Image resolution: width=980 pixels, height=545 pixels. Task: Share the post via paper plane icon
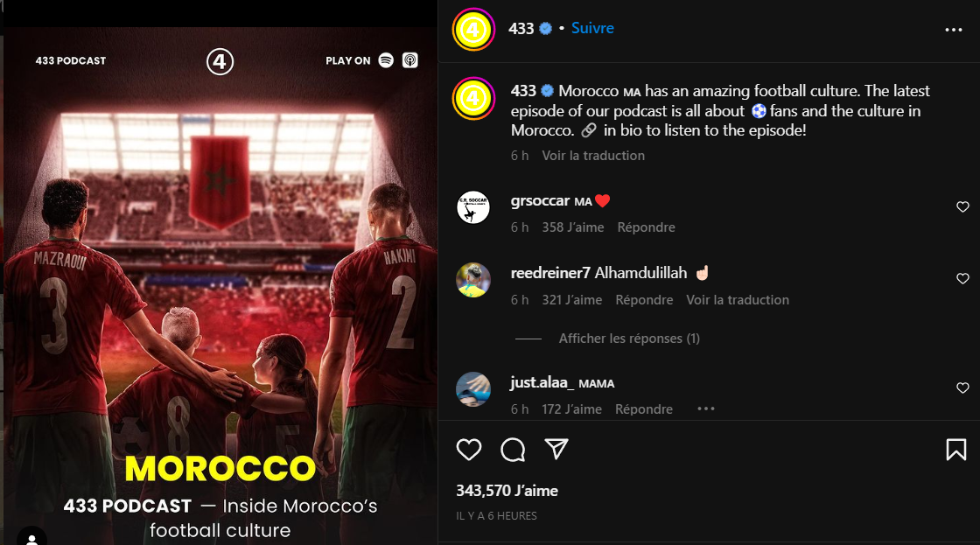(556, 449)
